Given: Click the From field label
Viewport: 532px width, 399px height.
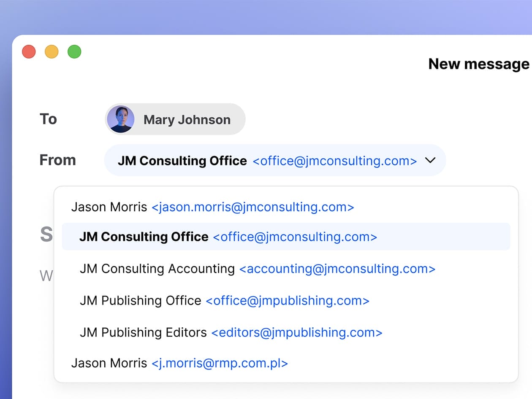Looking at the screenshot, I should [57, 160].
